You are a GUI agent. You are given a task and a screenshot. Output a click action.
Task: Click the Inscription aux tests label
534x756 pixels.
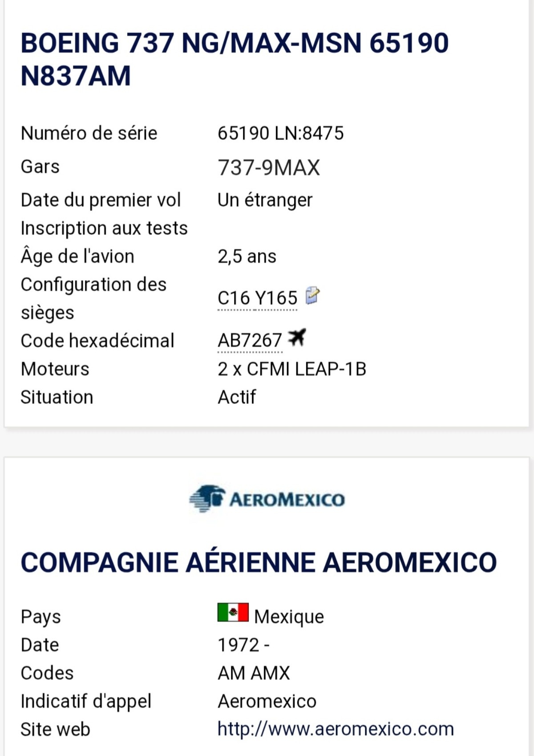pos(104,228)
